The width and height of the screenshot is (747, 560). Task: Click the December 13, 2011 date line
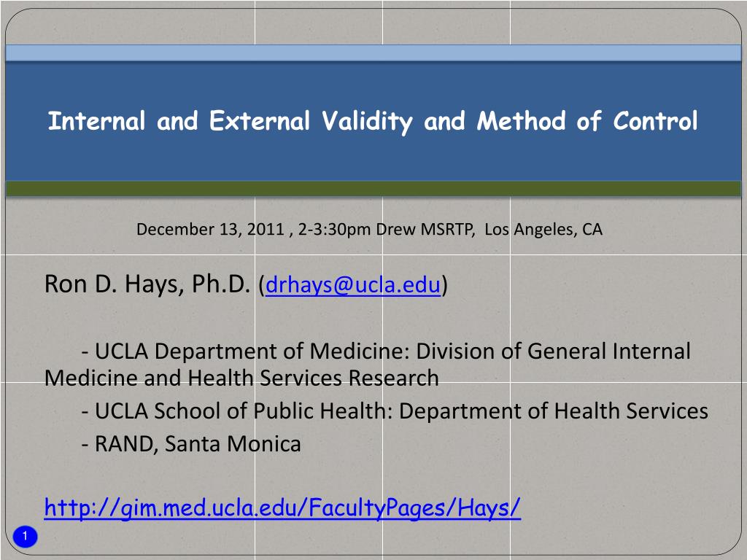[369, 230]
